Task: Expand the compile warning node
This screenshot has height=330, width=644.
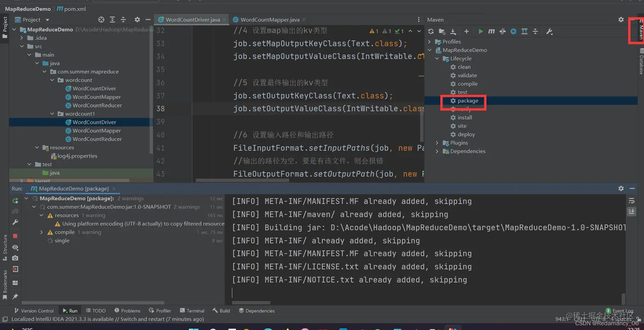Action: (41, 232)
